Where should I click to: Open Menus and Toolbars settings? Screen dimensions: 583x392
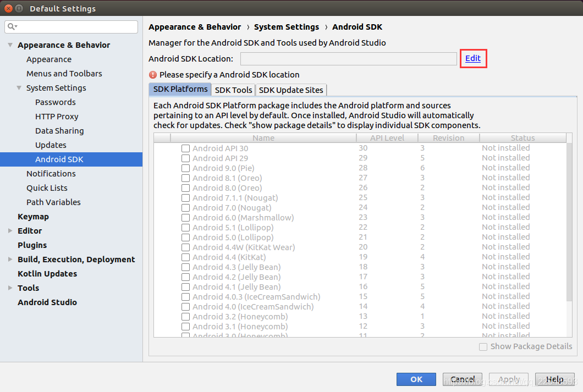click(x=64, y=74)
